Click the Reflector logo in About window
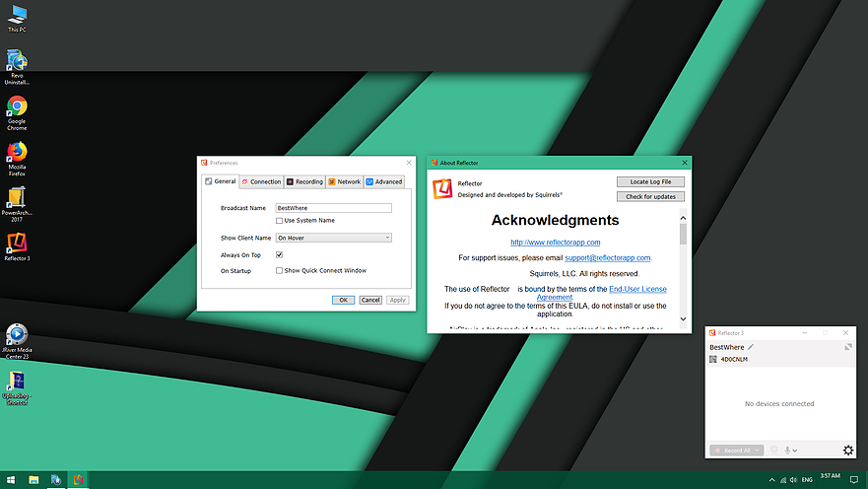Image resolution: width=868 pixels, height=489 pixels. (x=442, y=189)
